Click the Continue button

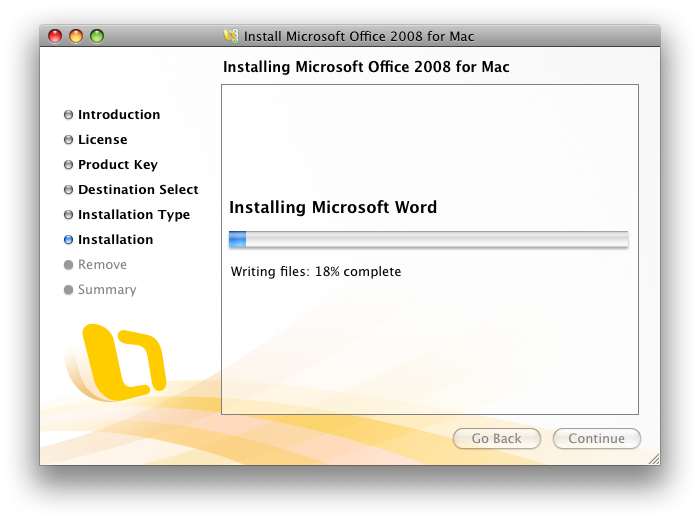pos(597,438)
